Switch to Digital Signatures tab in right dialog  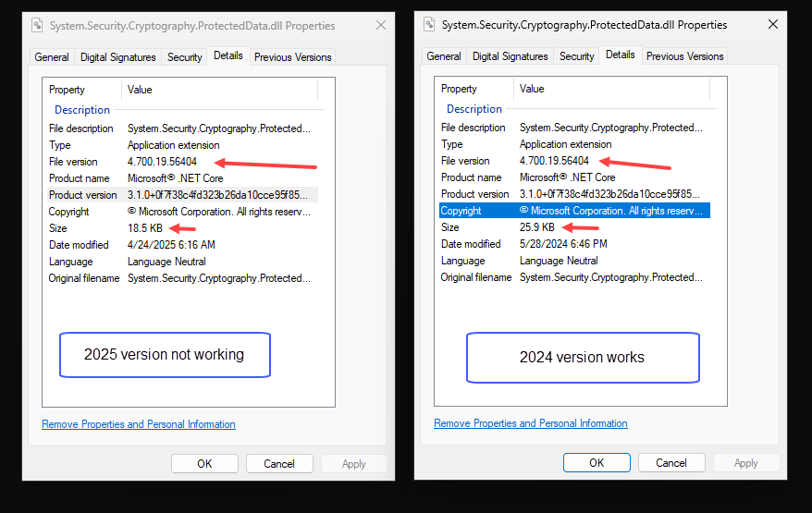pyautogui.click(x=510, y=56)
